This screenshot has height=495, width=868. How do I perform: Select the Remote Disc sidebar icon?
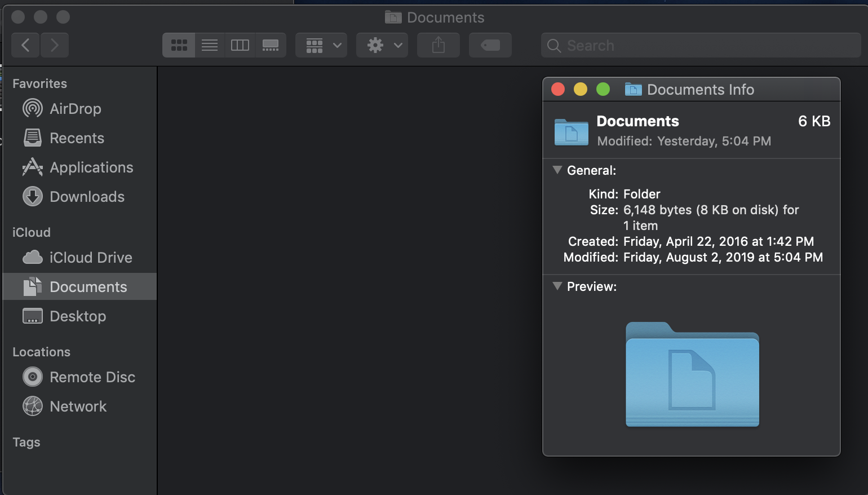(x=33, y=377)
